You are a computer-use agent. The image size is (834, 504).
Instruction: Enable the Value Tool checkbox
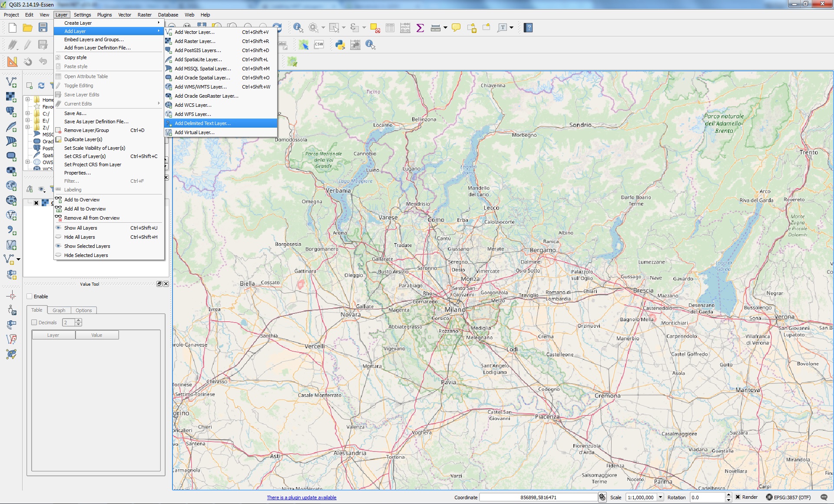[30, 296]
